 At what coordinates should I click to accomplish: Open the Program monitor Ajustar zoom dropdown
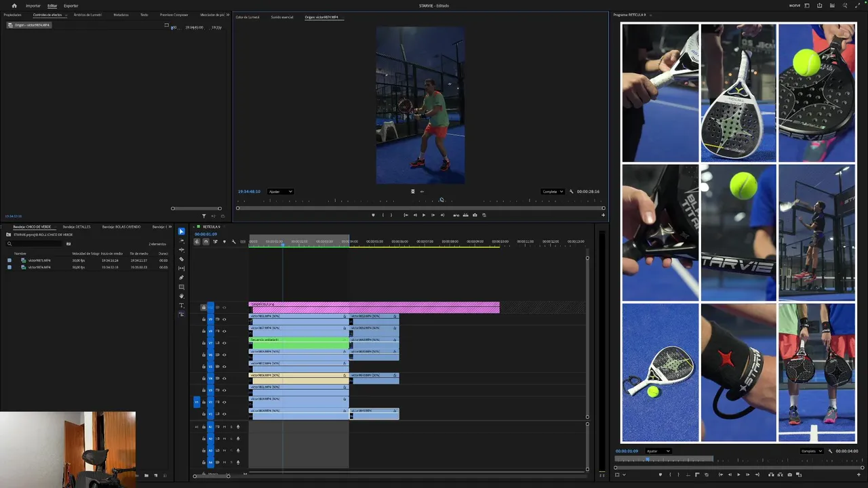tap(658, 451)
